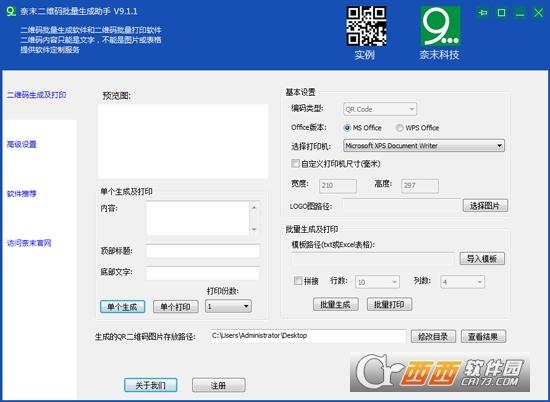Click the 导入模板 button
This screenshot has width=550, height=402.
point(482,259)
